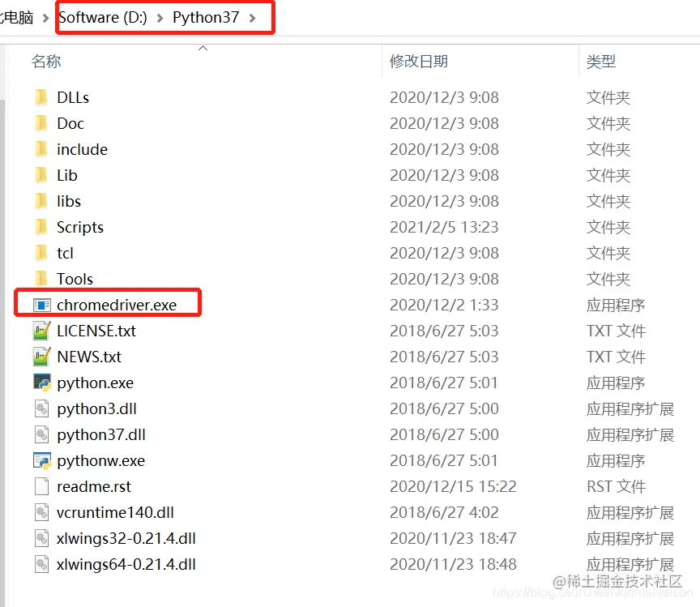Click 文件夹 type in the DLLs row
Viewport: 700px width, 607px height.
coord(608,97)
